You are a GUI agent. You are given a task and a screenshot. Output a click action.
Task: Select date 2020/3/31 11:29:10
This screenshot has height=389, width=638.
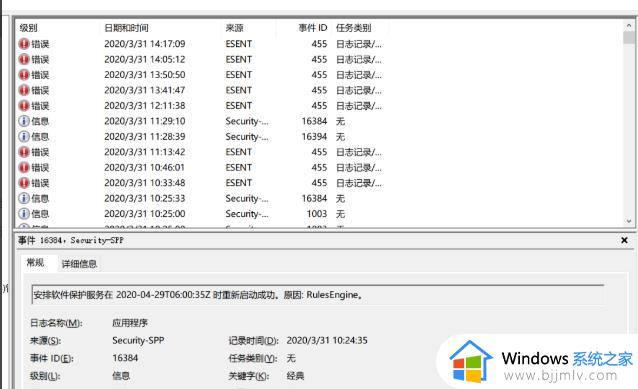tap(144, 121)
